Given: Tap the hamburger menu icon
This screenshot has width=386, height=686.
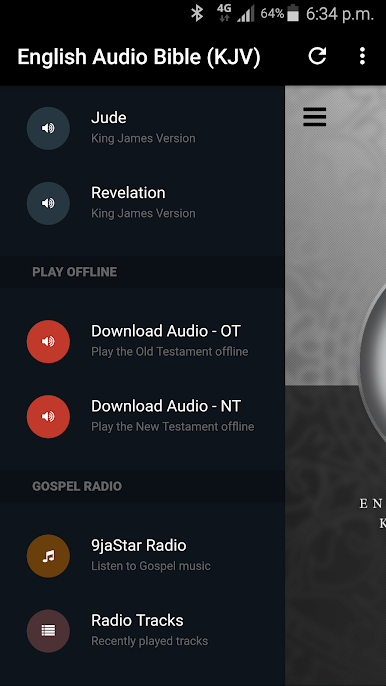Looking at the screenshot, I should pyautogui.click(x=315, y=117).
